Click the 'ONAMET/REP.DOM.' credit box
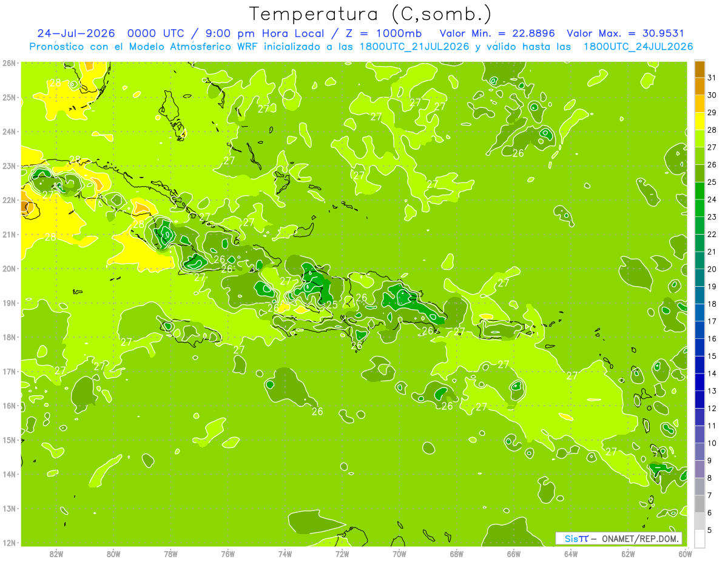The height and width of the screenshot is (562, 728). point(619,538)
